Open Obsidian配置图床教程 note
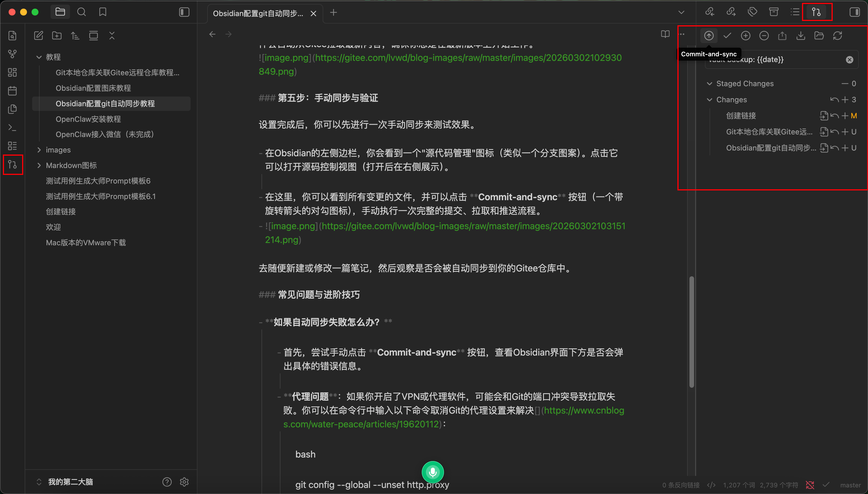The height and width of the screenshot is (494, 868). click(x=93, y=88)
